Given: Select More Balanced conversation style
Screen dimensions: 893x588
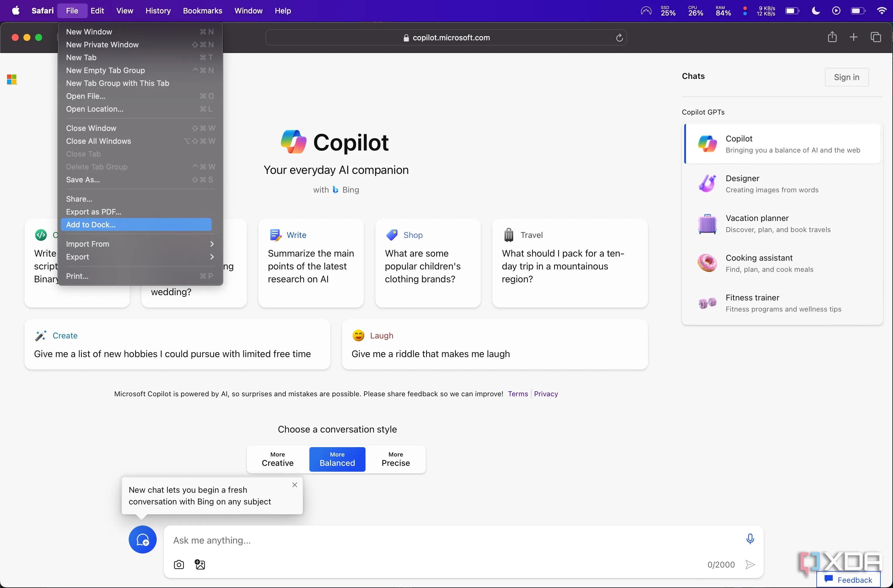Looking at the screenshot, I should (x=337, y=459).
